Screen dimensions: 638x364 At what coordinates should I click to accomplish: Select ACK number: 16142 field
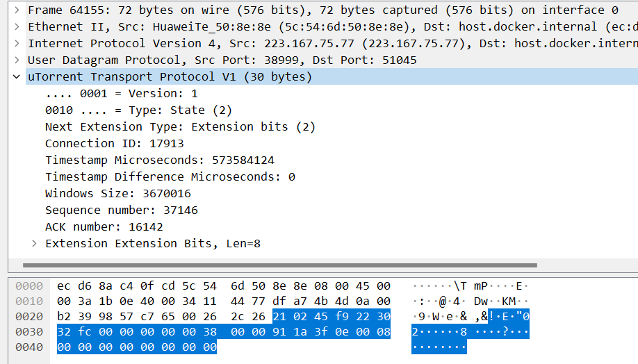(104, 226)
